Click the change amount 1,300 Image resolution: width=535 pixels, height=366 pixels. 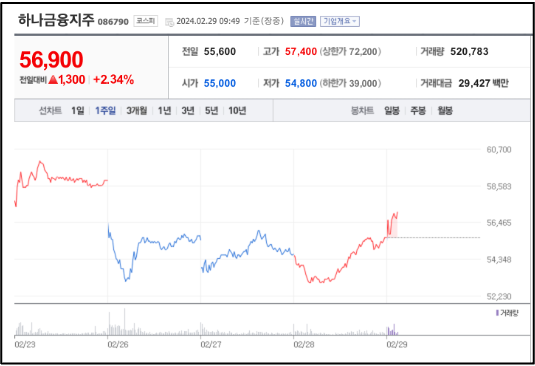72,80
